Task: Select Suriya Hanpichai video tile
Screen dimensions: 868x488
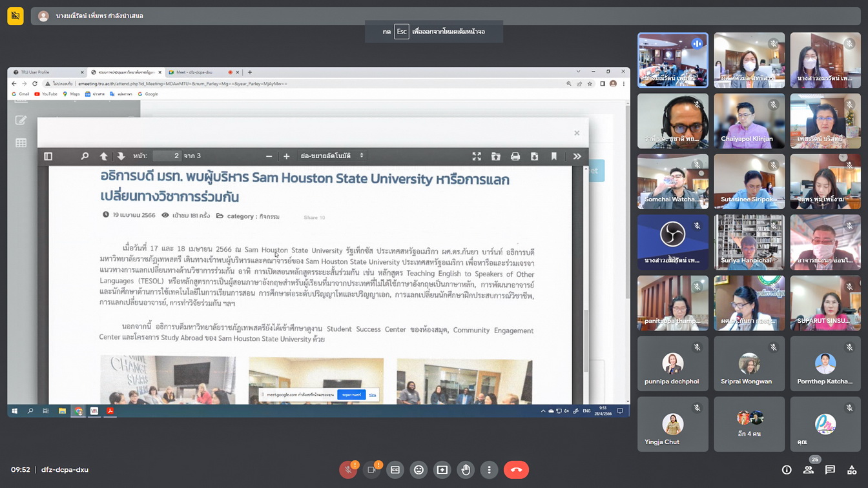Action: (749, 242)
